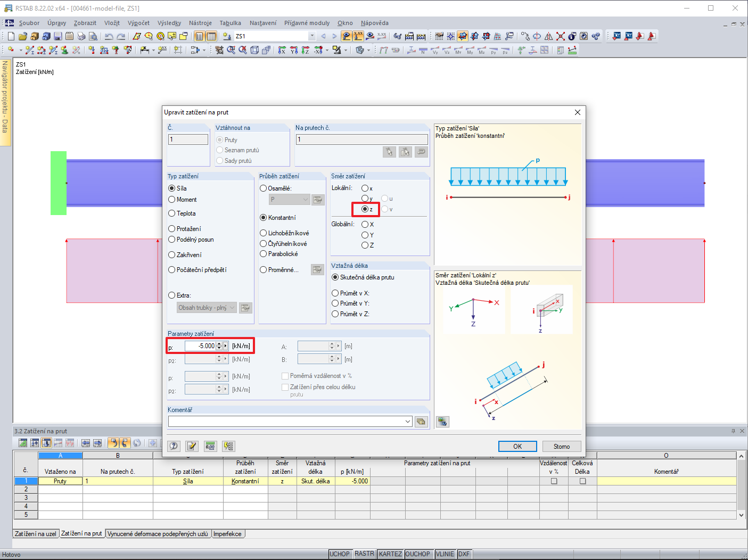Cancel the dialog with Storno
The width and height of the screenshot is (748, 560).
(x=562, y=446)
